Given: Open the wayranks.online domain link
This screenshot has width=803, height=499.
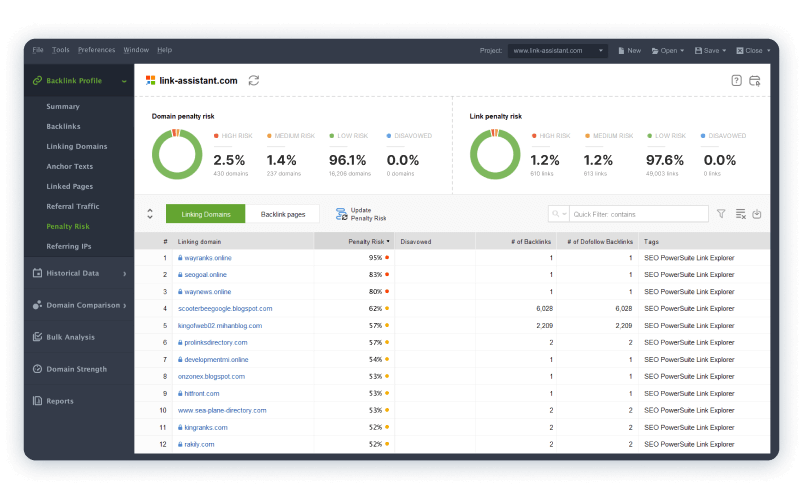Looking at the screenshot, I should click(208, 258).
